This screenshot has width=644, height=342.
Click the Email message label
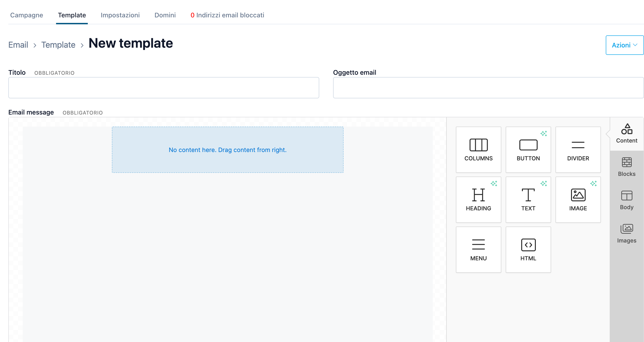31,112
